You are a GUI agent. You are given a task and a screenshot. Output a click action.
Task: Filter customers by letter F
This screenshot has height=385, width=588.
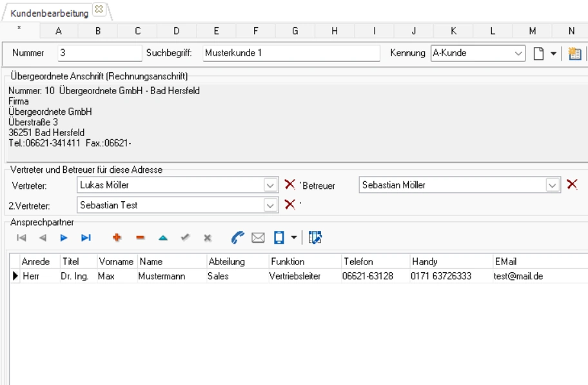coord(256,31)
